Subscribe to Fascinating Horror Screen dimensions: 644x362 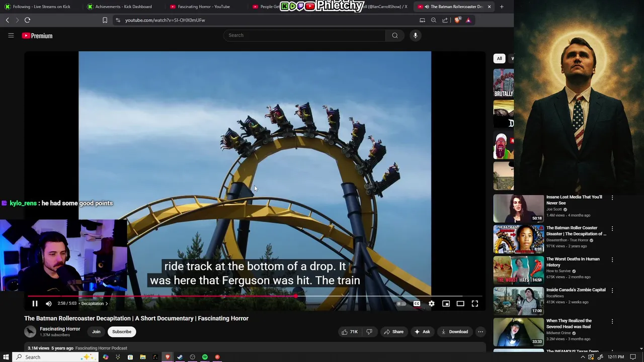(122, 332)
